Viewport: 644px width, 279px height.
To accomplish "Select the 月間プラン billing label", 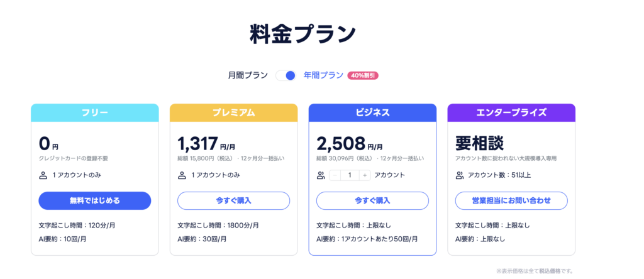I will coord(249,75).
